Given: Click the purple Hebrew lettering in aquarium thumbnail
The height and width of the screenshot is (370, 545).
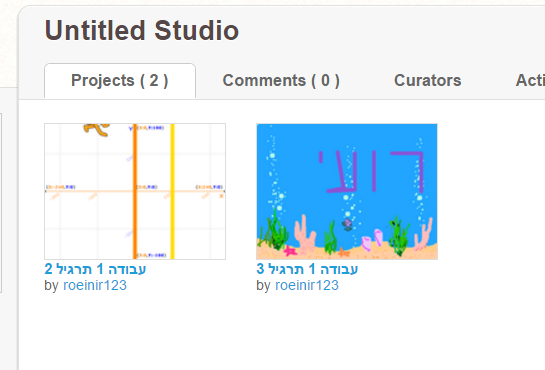Looking at the screenshot, I should point(371,171).
